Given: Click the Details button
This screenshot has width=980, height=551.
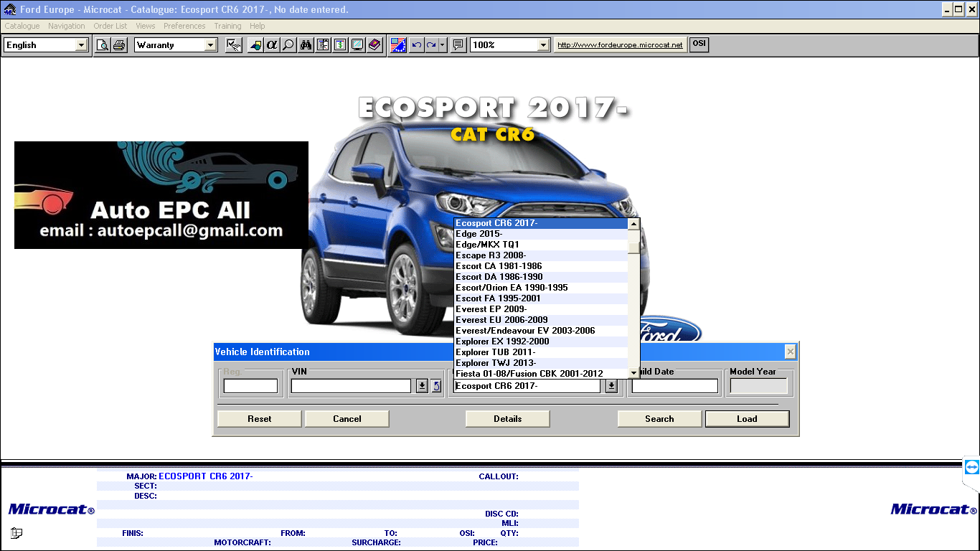Looking at the screenshot, I should point(508,419).
